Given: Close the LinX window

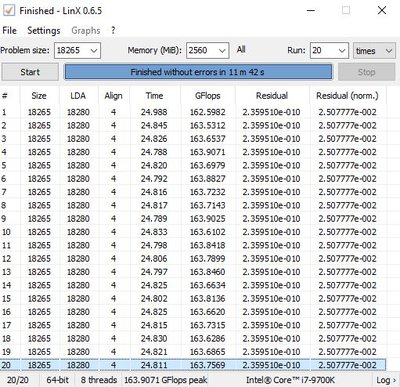Looking at the screenshot, I should (x=382, y=10).
